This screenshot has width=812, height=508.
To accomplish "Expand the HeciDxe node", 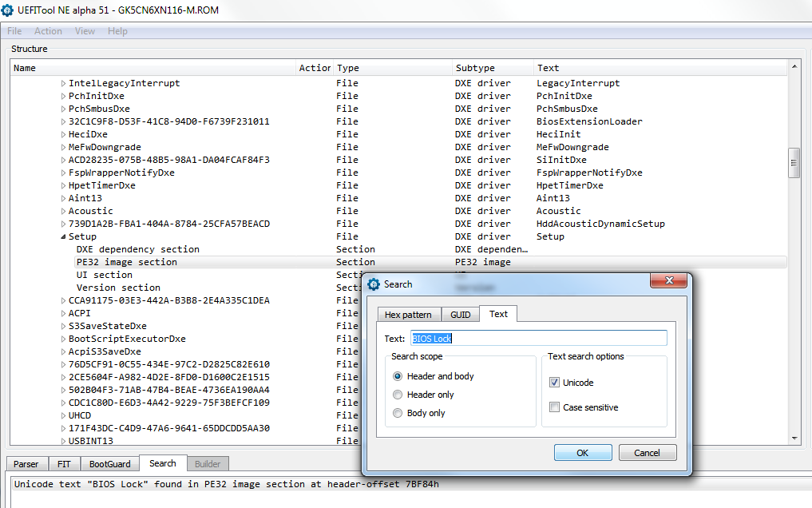I will (63, 135).
